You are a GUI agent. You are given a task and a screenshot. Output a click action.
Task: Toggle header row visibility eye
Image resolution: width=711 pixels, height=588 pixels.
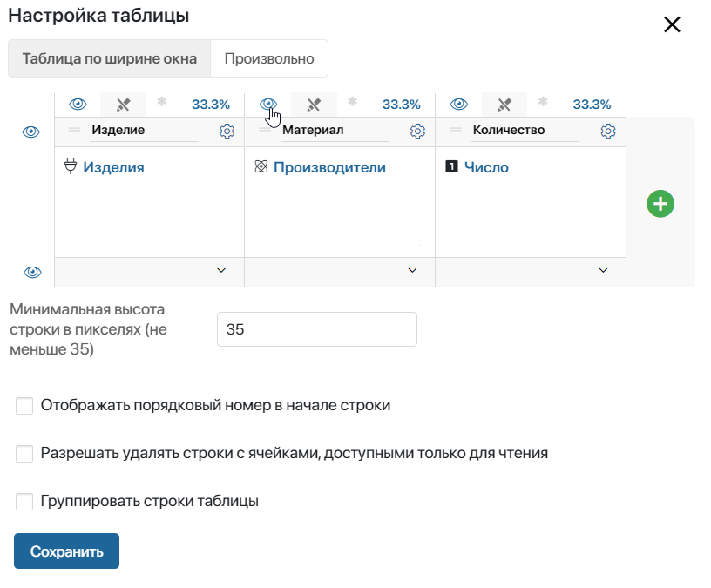coord(30,132)
